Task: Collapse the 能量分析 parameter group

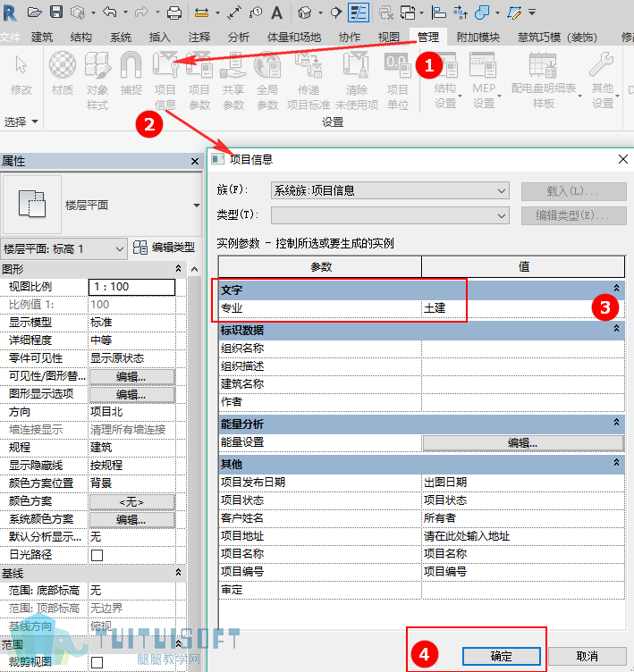Action: (x=616, y=422)
